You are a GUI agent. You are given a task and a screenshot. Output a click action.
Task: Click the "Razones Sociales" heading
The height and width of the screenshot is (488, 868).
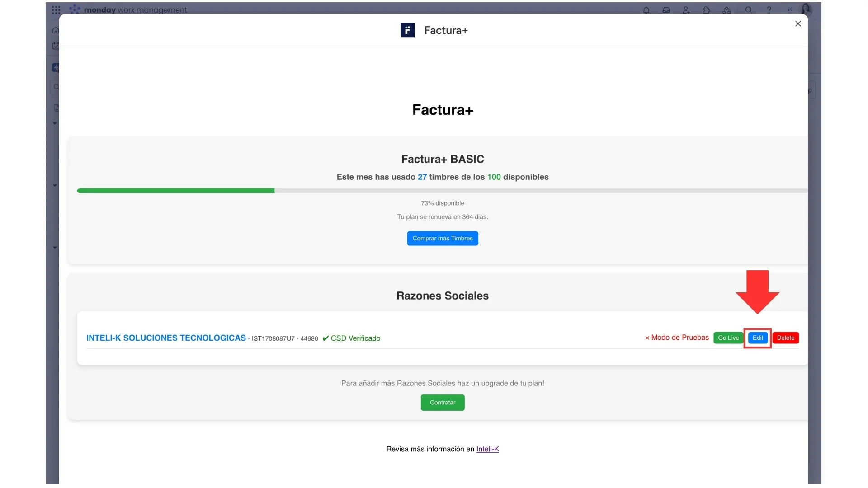pyautogui.click(x=443, y=296)
